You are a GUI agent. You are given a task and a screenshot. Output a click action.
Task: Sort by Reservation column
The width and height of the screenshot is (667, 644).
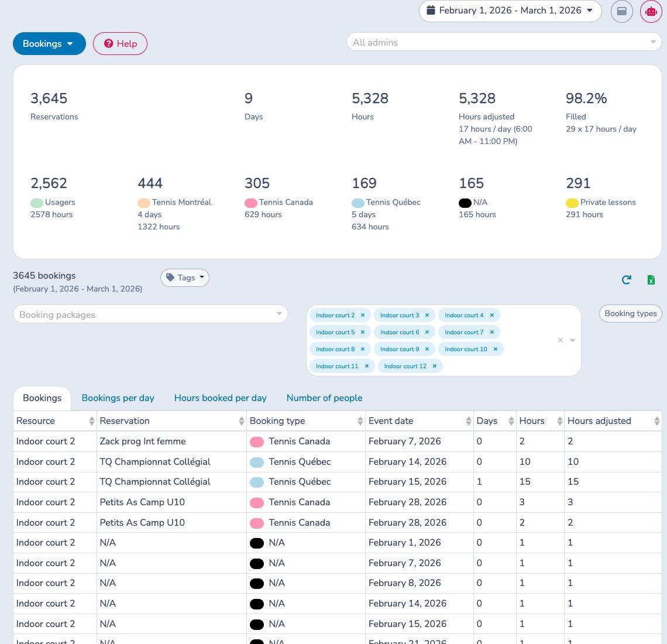point(171,421)
